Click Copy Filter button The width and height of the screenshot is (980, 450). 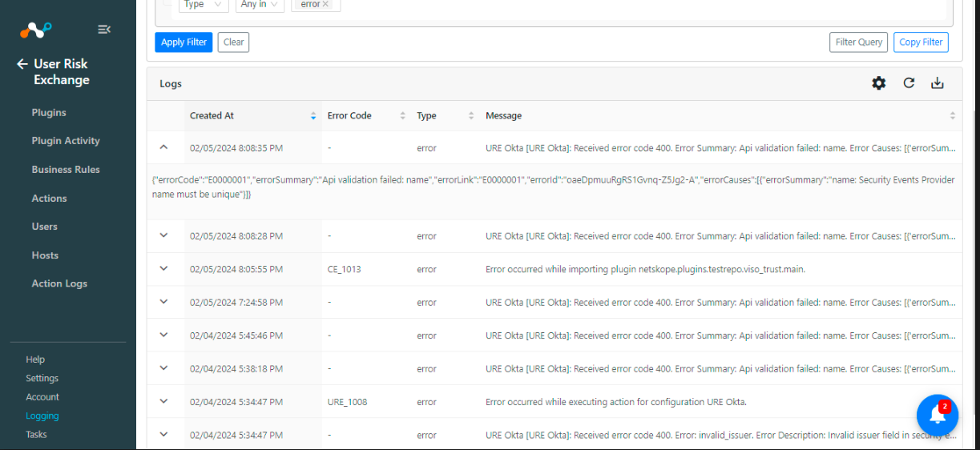click(921, 42)
